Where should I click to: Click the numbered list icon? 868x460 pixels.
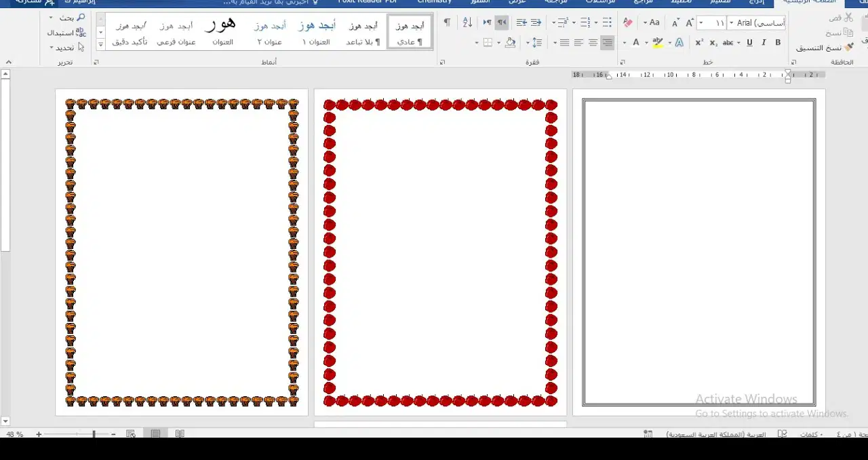[x=585, y=23]
